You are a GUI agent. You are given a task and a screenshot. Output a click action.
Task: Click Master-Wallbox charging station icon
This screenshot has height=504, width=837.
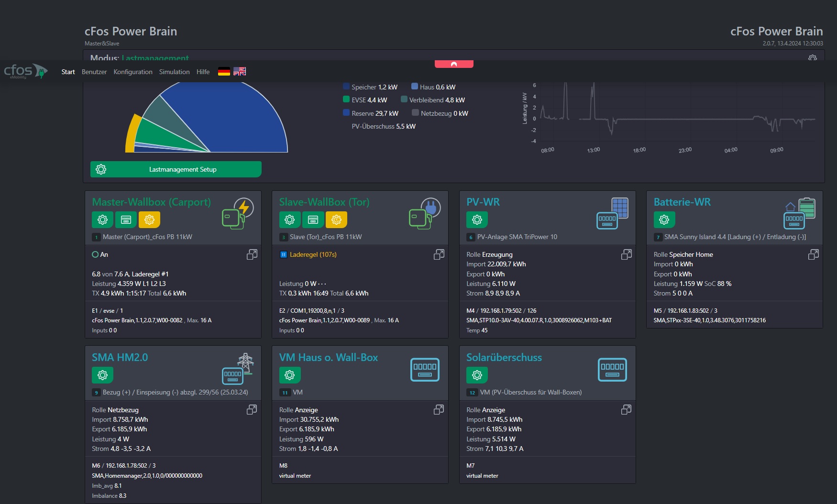point(238,213)
